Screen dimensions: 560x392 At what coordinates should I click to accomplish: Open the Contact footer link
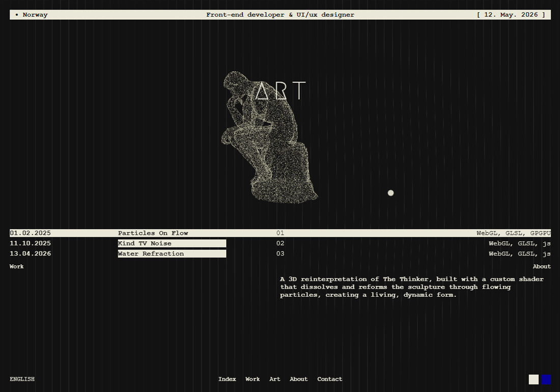(x=330, y=379)
